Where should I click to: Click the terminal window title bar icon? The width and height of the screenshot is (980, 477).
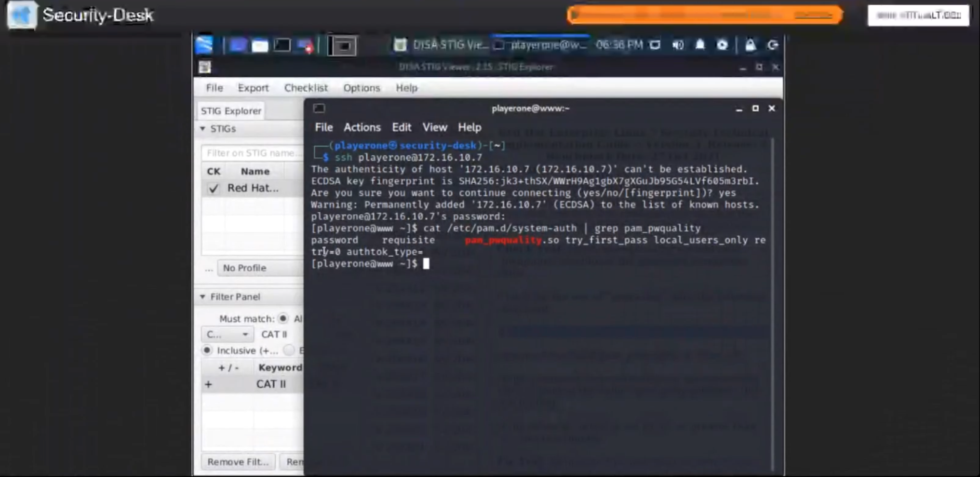[x=319, y=109]
